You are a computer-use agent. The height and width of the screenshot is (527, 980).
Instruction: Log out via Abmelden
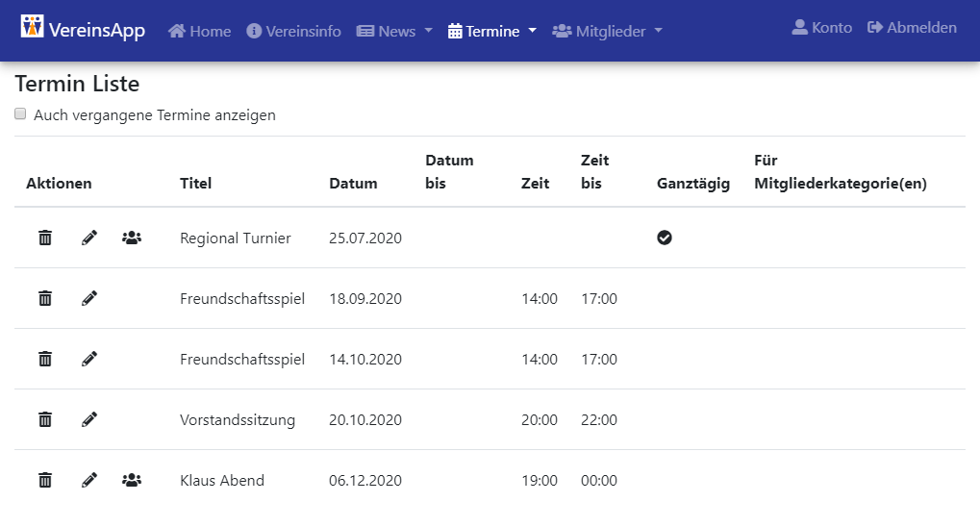(912, 28)
